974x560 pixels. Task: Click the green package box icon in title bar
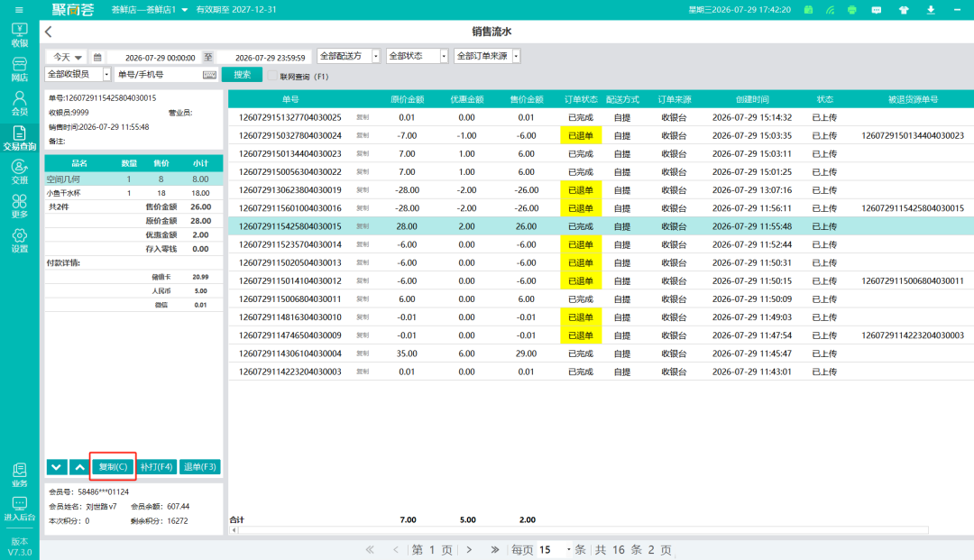click(808, 10)
